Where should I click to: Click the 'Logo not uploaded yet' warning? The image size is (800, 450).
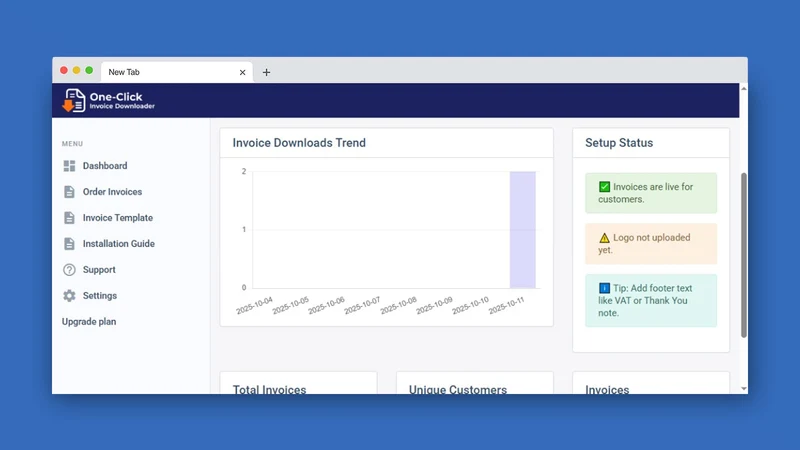[651, 244]
